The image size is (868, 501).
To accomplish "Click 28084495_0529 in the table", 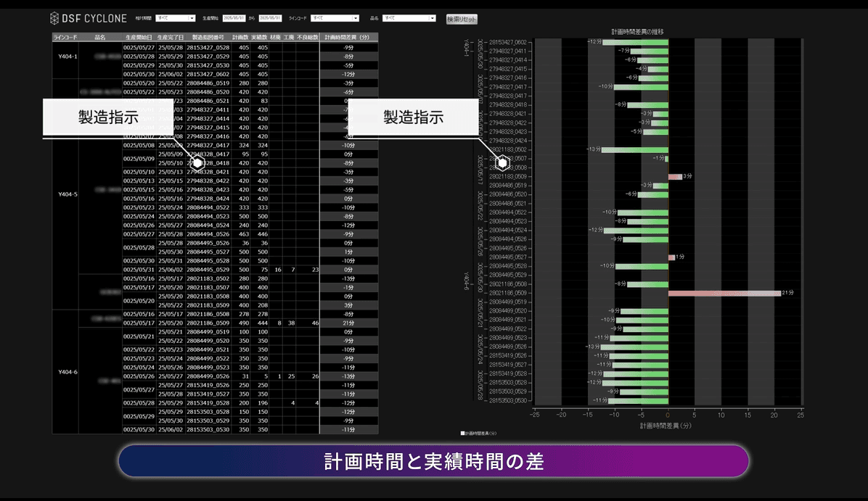I will [x=208, y=270].
